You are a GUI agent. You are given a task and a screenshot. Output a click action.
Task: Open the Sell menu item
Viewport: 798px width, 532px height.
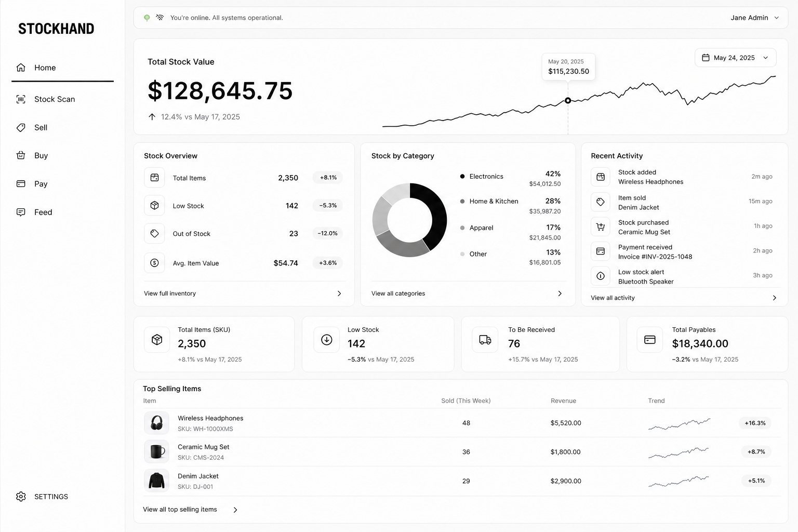tap(62, 127)
